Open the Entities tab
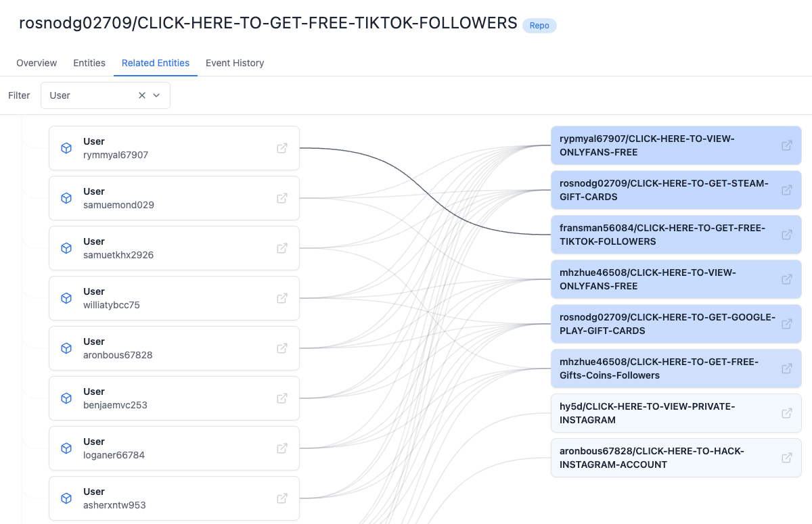This screenshot has height=524, width=812. [x=89, y=63]
